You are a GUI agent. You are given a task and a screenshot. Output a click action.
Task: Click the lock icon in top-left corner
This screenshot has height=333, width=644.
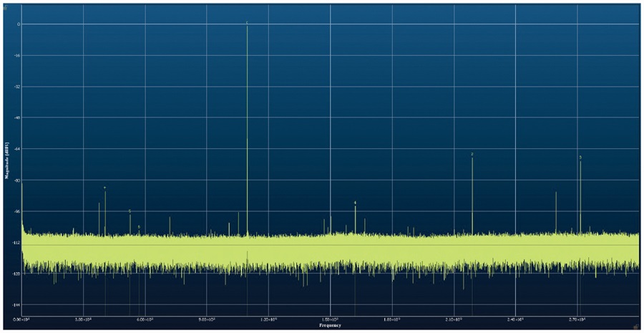pos(5,6)
